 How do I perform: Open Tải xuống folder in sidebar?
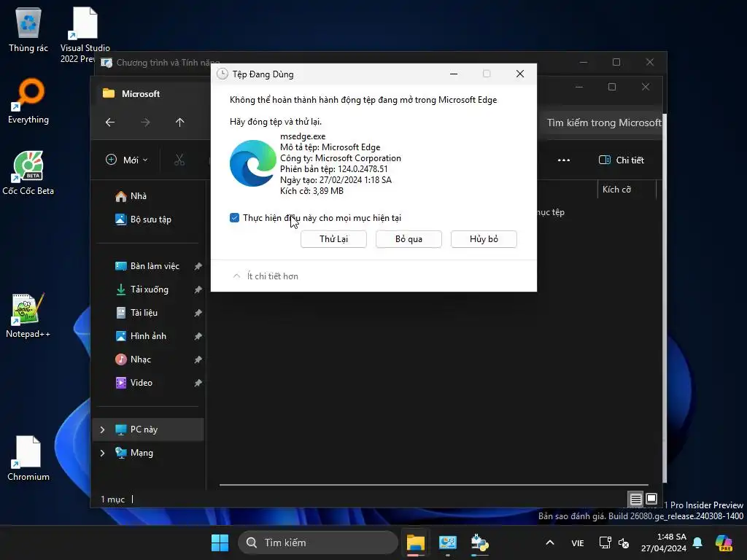pyautogui.click(x=142, y=289)
